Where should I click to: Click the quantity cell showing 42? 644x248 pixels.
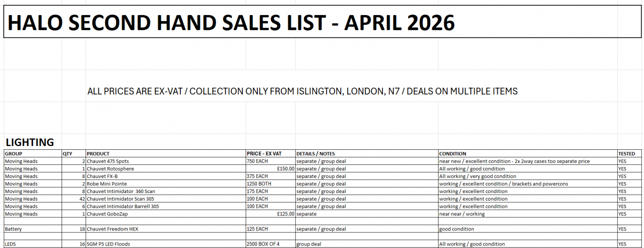coord(81,199)
